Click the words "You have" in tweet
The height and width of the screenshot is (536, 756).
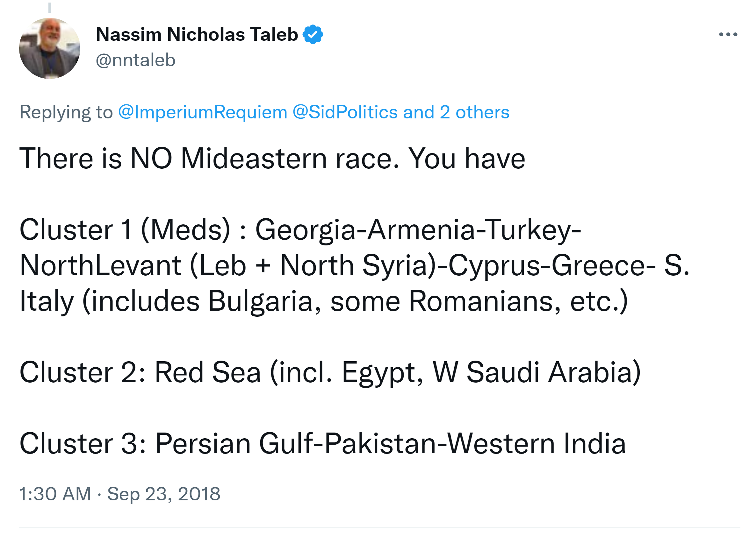click(x=466, y=159)
